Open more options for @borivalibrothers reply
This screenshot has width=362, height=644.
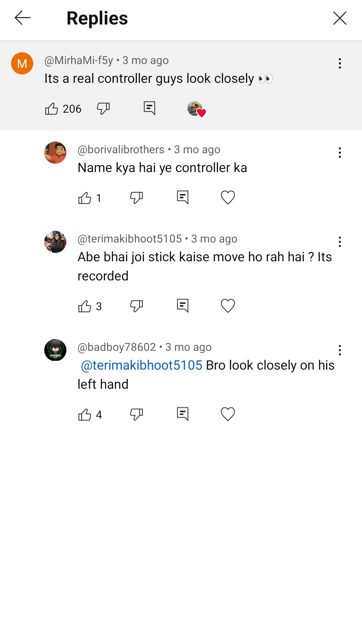(x=340, y=153)
